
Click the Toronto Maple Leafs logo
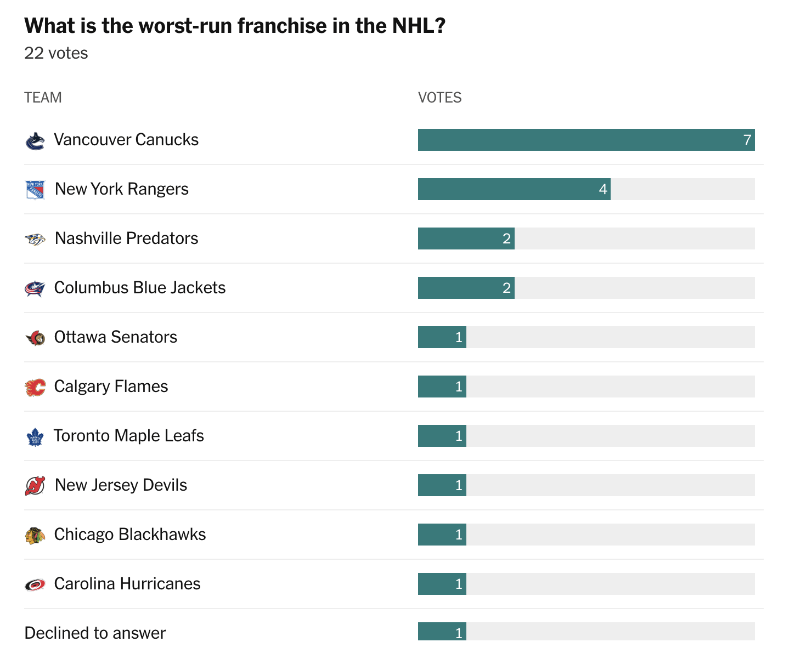pos(35,436)
